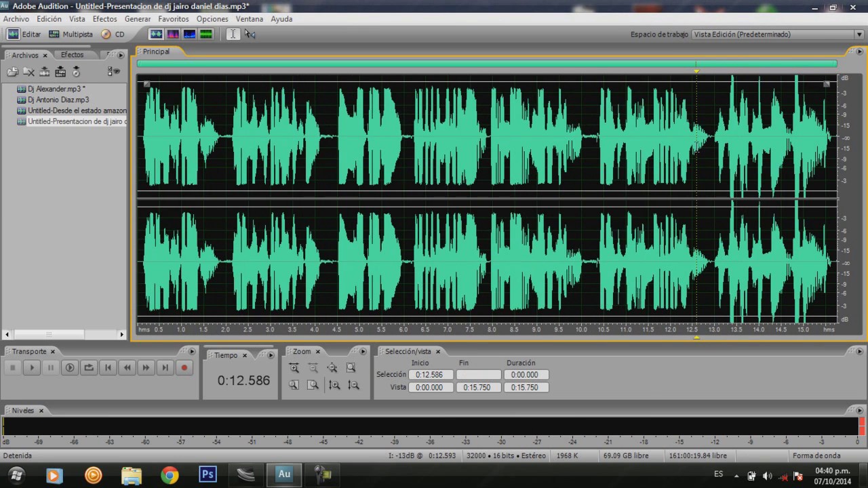Click zoom in vertically icon

pos(334,384)
